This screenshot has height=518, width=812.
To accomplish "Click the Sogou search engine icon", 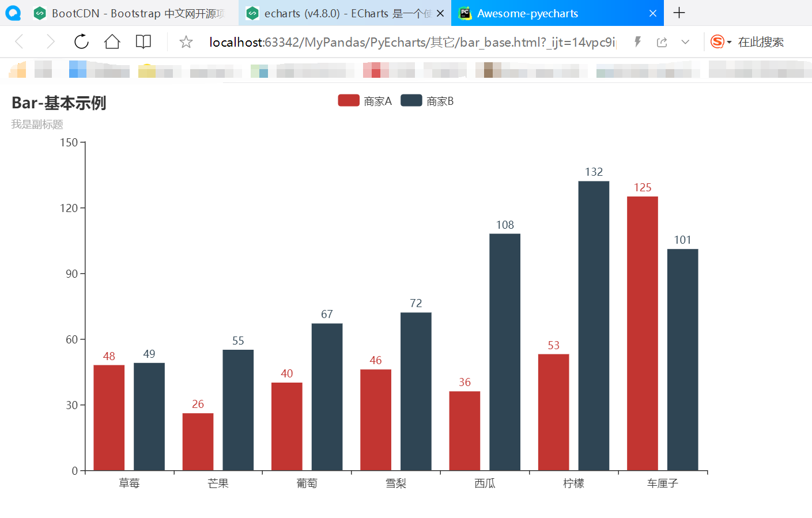I will [716, 41].
